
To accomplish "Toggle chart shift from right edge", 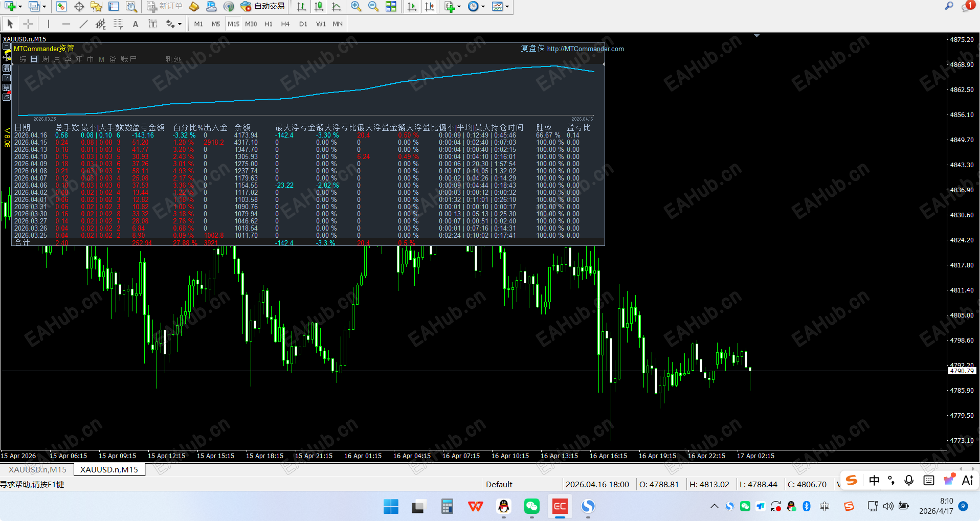I will click(429, 6).
